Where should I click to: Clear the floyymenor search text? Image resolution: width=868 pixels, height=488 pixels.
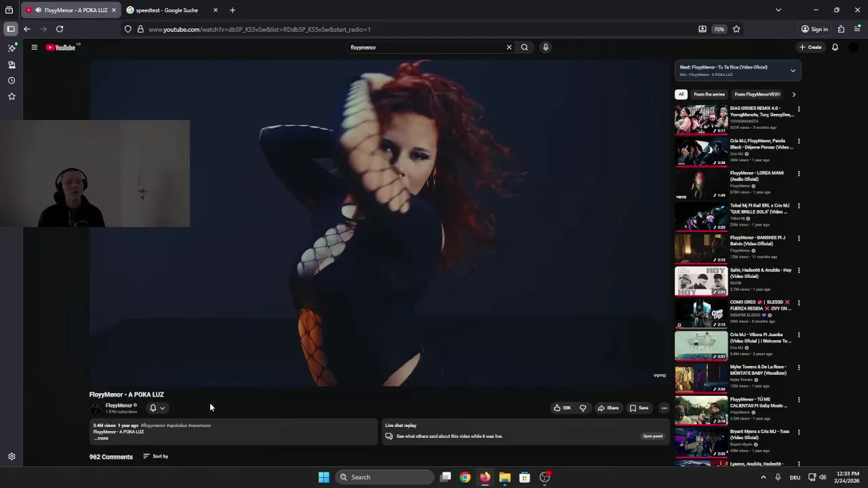pos(509,47)
